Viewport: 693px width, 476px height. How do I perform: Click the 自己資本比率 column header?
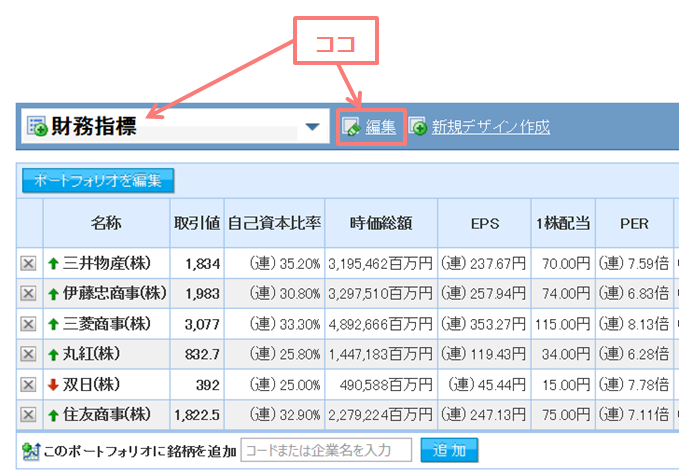[x=274, y=223]
